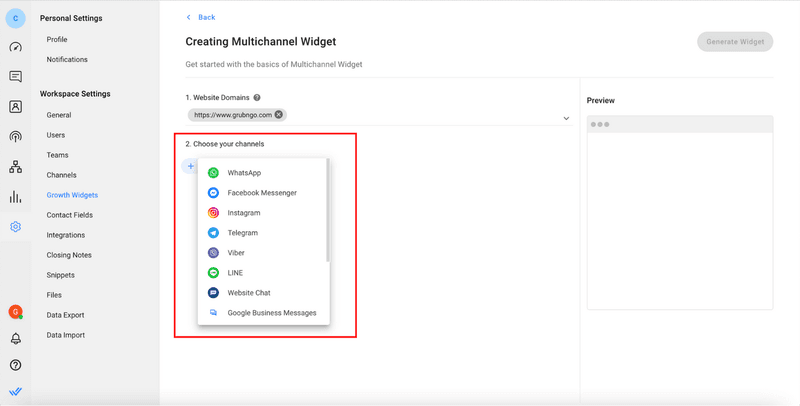Image resolution: width=800 pixels, height=406 pixels.
Task: Click the workspace avatar labeled C
Action: [15, 18]
